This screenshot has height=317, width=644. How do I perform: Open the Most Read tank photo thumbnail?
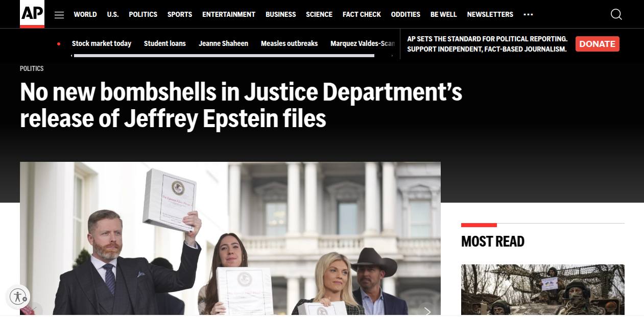point(542,289)
